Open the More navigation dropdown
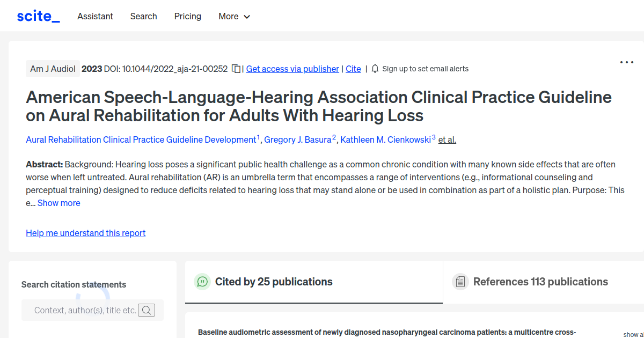 click(234, 17)
